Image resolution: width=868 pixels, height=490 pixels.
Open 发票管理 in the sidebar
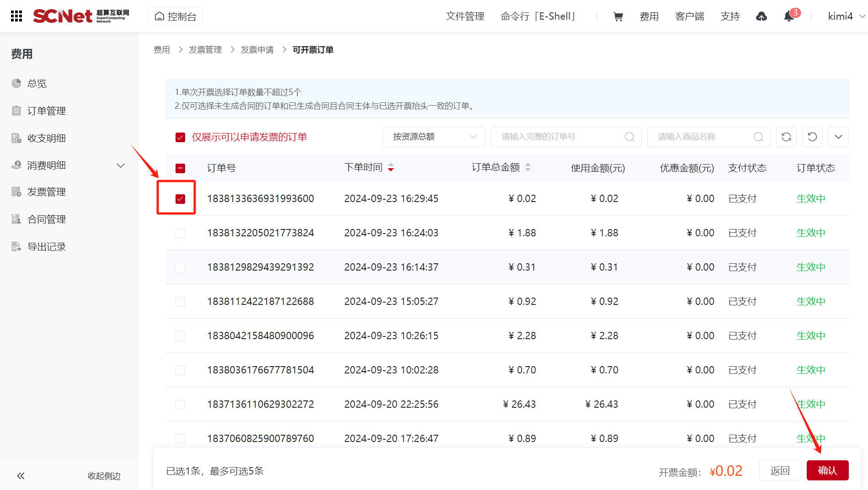click(x=46, y=192)
